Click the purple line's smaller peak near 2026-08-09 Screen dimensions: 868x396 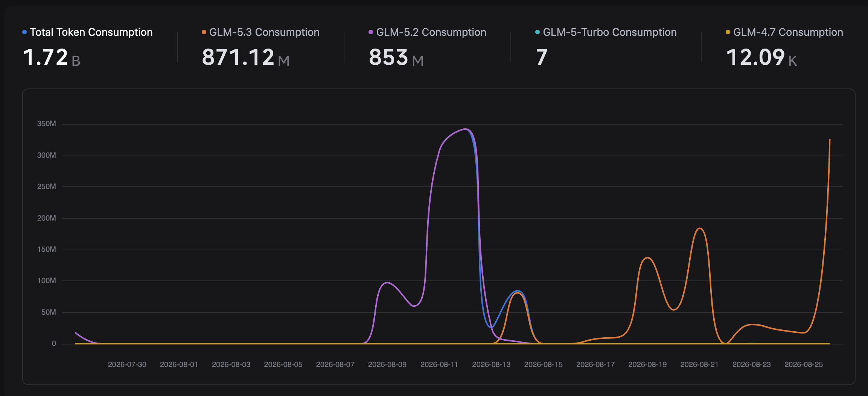point(387,283)
